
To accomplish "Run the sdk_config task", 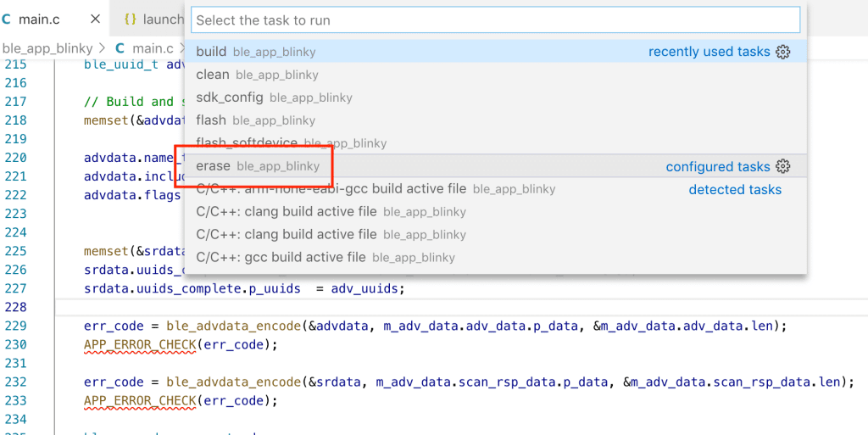I will click(495, 98).
